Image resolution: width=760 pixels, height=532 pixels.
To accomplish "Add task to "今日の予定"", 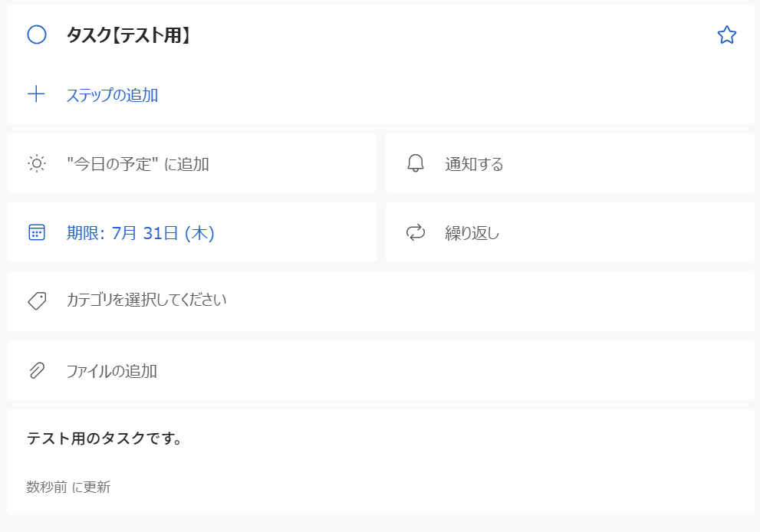I will pyautogui.click(x=138, y=163).
